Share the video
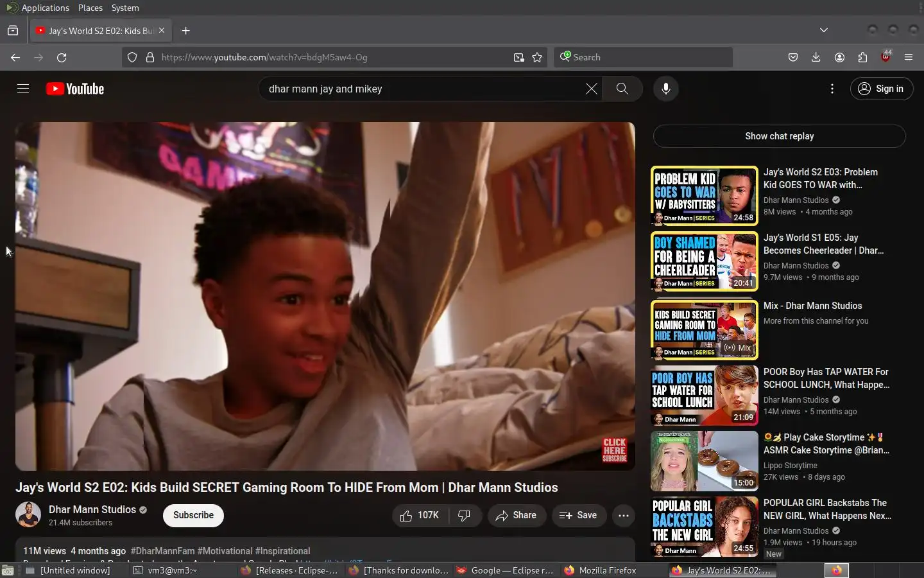This screenshot has height=578, width=924. (517, 516)
